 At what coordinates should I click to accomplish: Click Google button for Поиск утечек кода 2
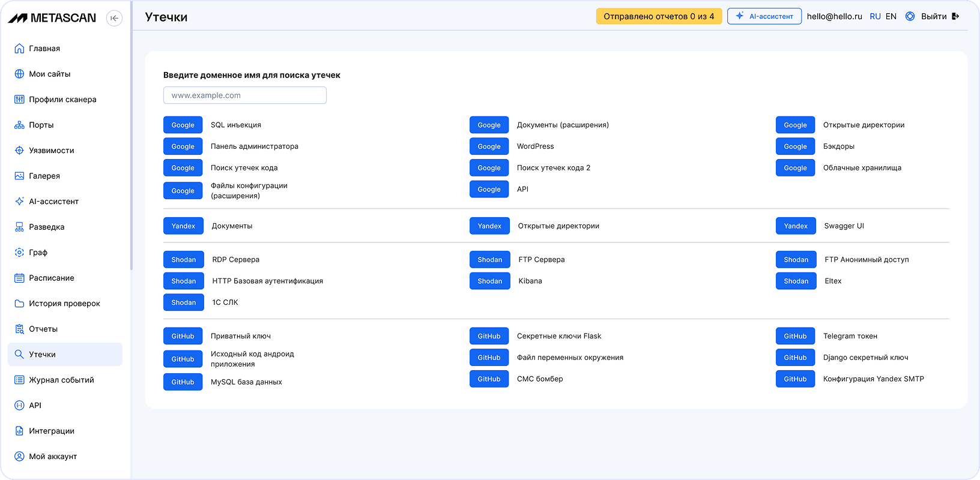(x=489, y=168)
